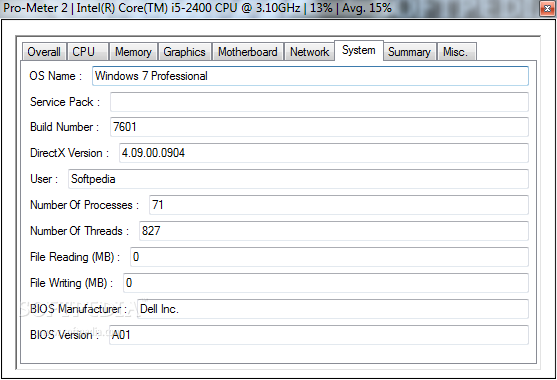Click the File Reading (MB) label
Image resolution: width=557 pixels, height=380 pixels.
(75, 257)
